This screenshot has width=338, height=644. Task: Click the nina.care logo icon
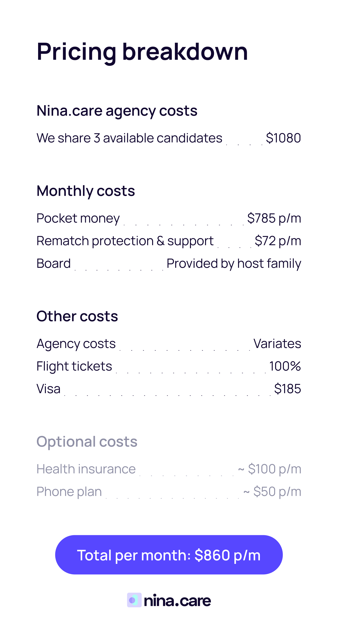134,600
